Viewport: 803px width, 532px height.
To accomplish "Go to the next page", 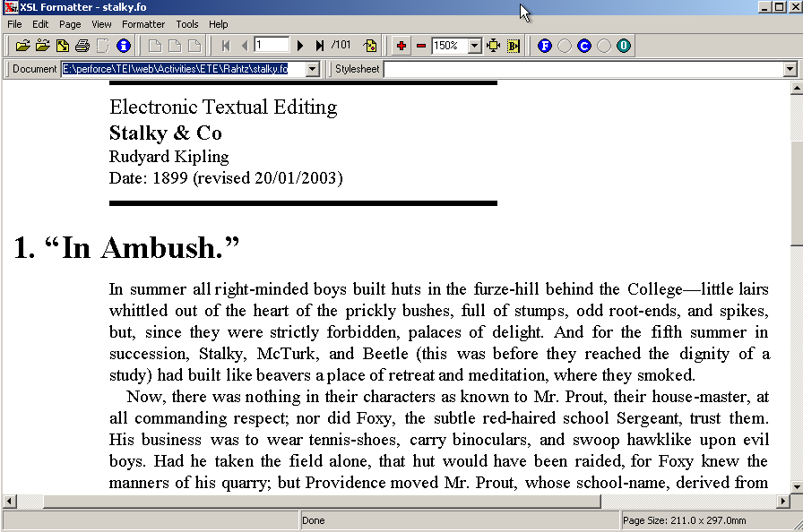I will pyautogui.click(x=299, y=45).
